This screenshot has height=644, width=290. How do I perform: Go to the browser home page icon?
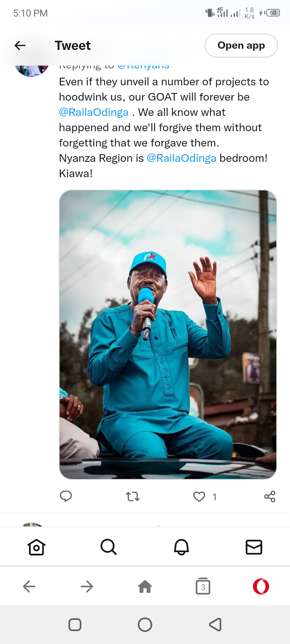pos(145,586)
